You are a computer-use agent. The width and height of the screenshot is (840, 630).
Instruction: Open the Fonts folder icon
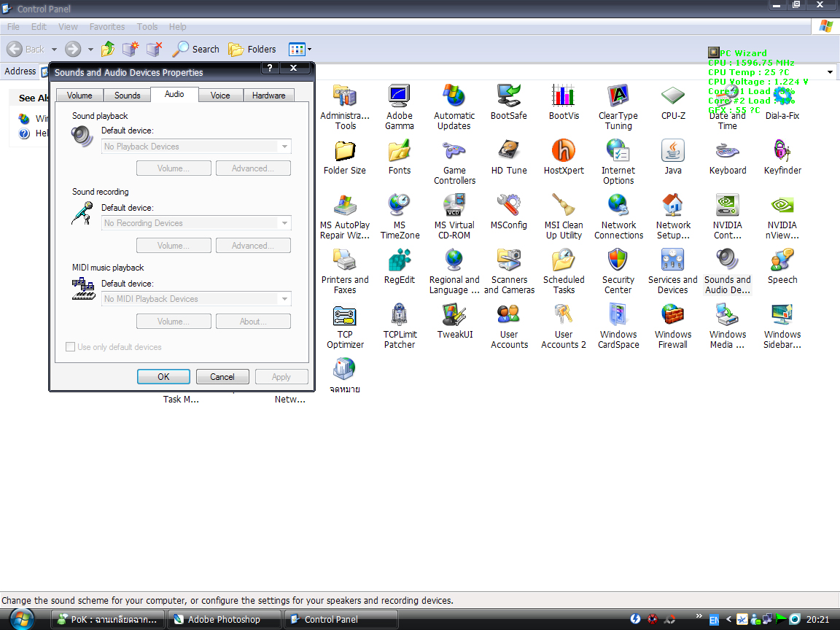click(400, 157)
